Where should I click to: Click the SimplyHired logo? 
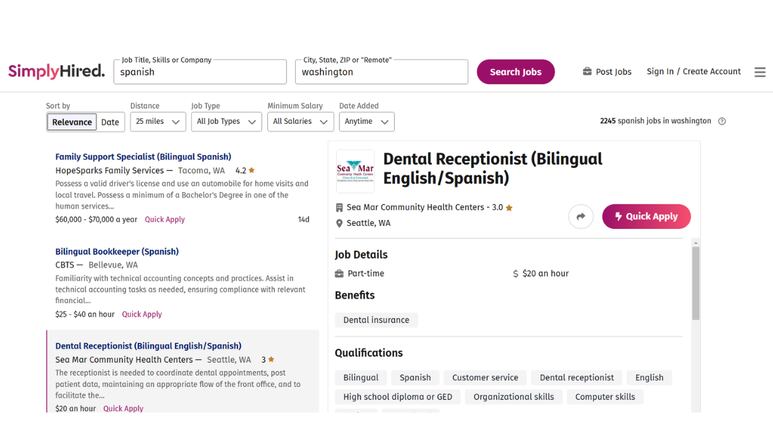(x=56, y=72)
